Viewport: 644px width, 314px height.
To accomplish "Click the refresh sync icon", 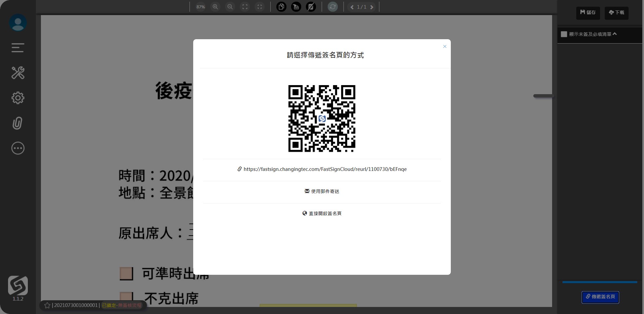I will click(x=332, y=7).
